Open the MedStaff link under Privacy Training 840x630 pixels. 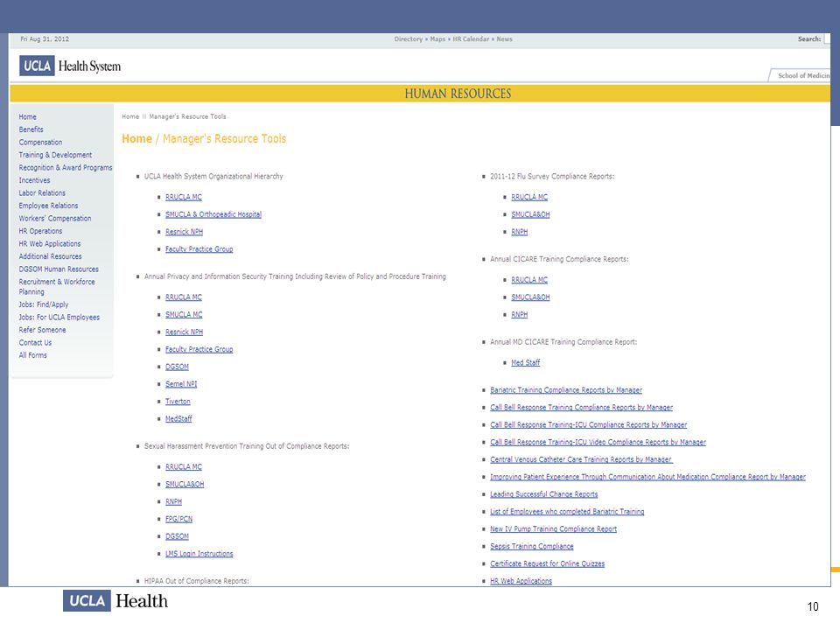pos(178,419)
